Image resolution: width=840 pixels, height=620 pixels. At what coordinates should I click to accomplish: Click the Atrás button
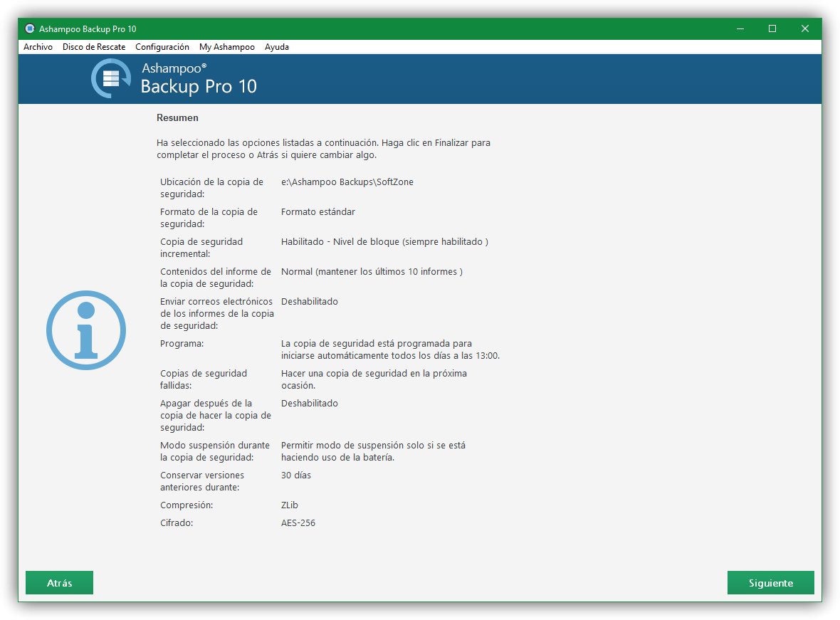pos(60,582)
